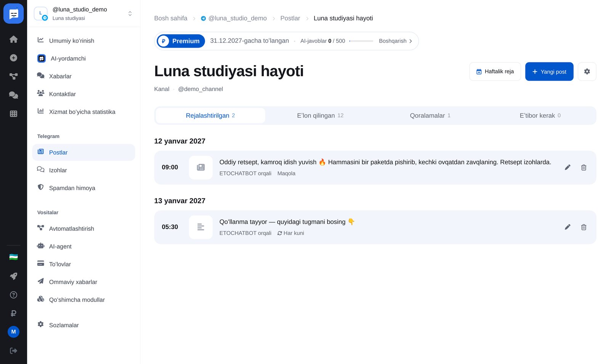
Task: Expand the @luna_studio_demo account switcher
Action: coord(84,13)
